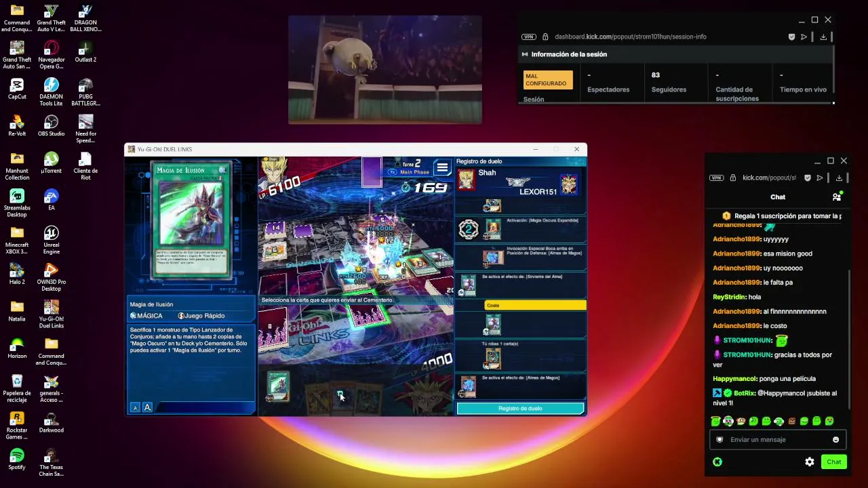Select the Almas de Magos special summon log card

[493, 258]
